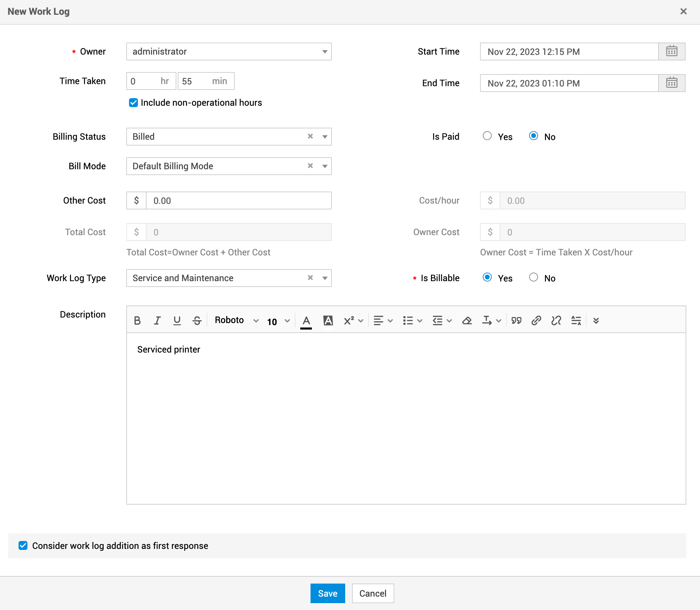This screenshot has height=610, width=700.
Task: Insert a blockquote in description
Action: click(x=516, y=321)
